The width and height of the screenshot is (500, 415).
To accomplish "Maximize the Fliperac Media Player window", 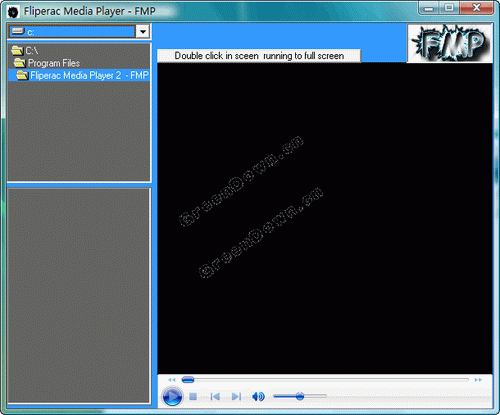I will tap(449, 8).
